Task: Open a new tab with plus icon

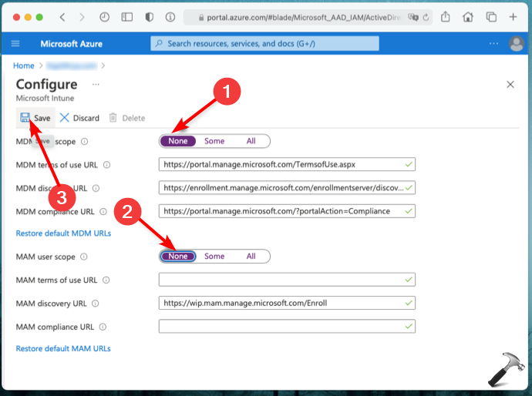Action: point(513,17)
